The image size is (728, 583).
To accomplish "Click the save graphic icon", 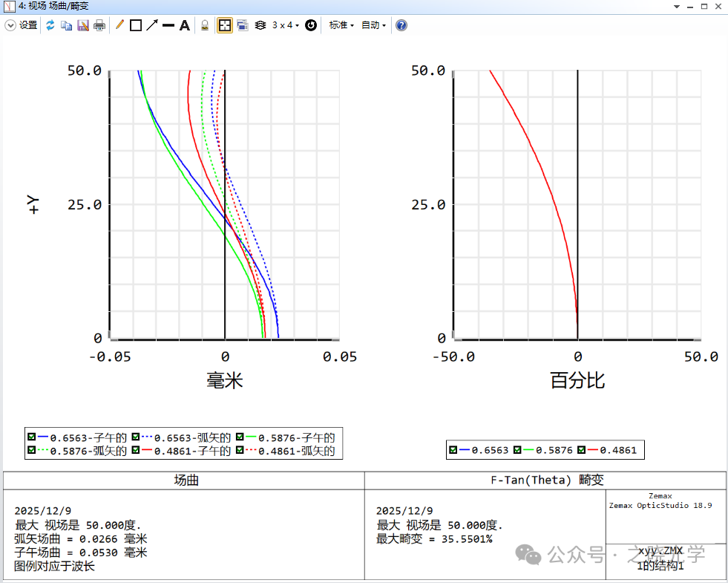I will point(83,25).
